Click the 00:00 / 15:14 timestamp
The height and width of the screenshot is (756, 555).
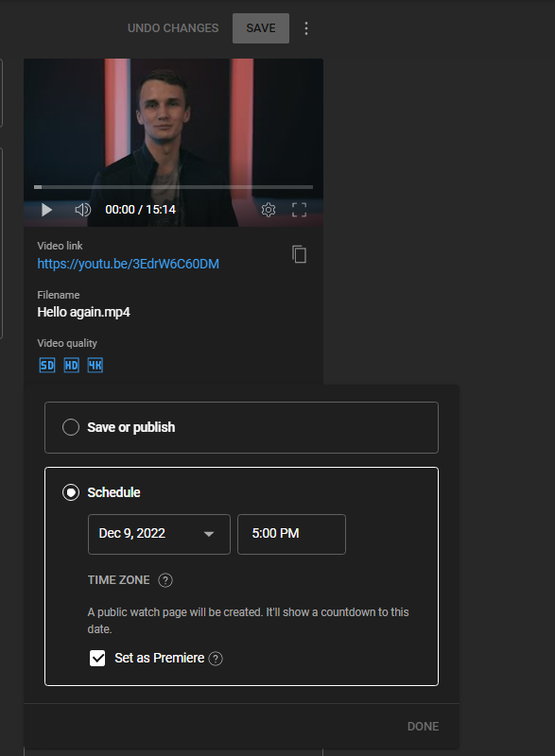[x=140, y=210]
